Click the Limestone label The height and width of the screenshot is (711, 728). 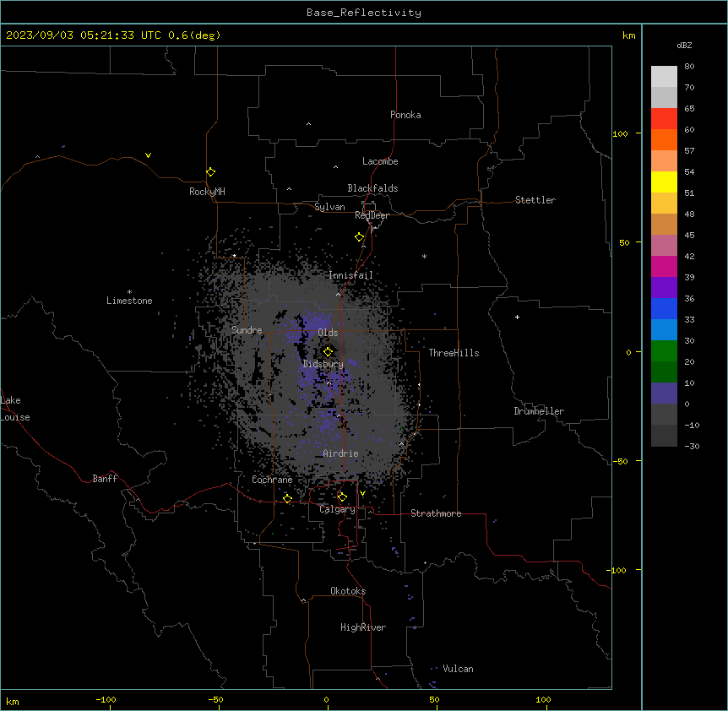coord(129,301)
